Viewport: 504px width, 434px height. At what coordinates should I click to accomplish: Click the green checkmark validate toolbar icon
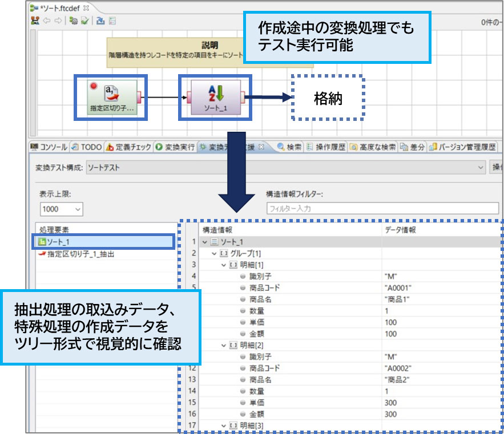[x=84, y=21]
